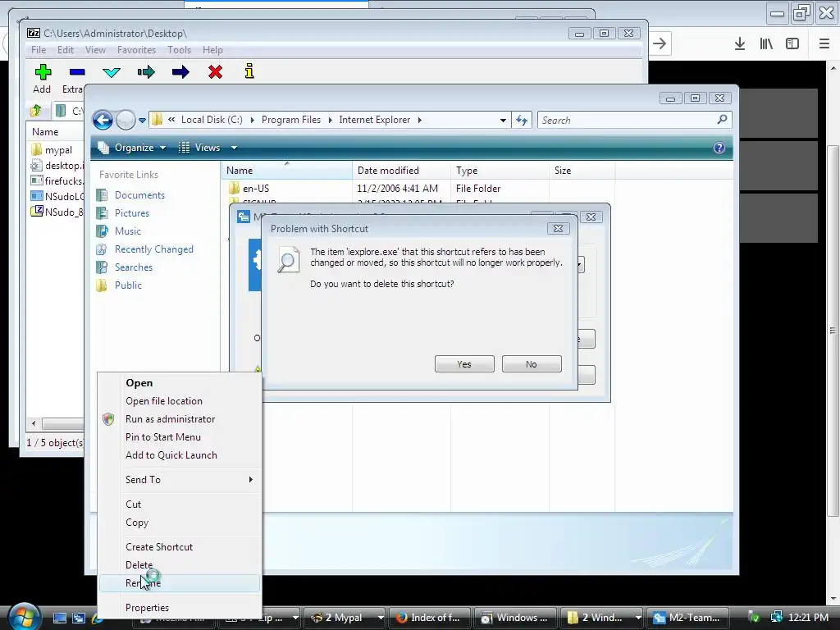Open the address bar history dropdown
The height and width of the screenshot is (630, 840).
(503, 120)
